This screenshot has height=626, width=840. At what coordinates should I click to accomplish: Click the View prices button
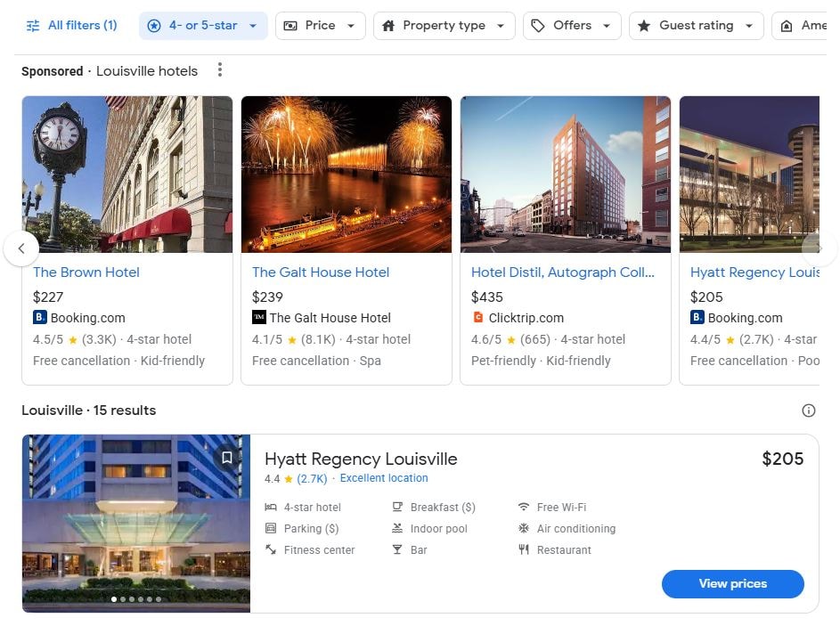pyautogui.click(x=732, y=583)
